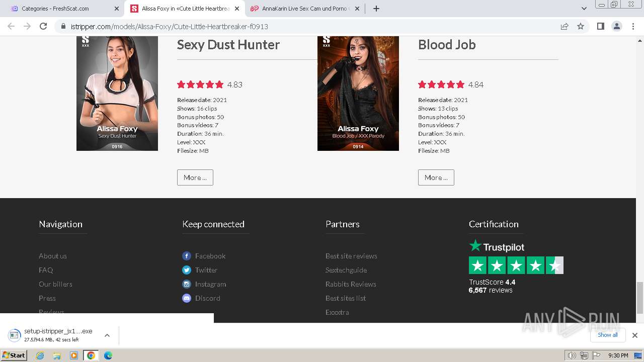Close the downloads bar
Screen dimensions: 644x362
(x=635, y=335)
